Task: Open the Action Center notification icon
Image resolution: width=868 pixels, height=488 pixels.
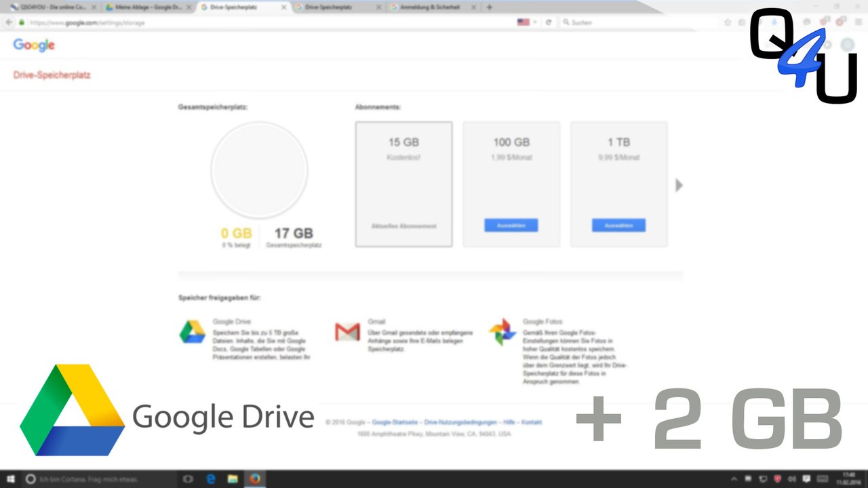Action: tap(807, 479)
